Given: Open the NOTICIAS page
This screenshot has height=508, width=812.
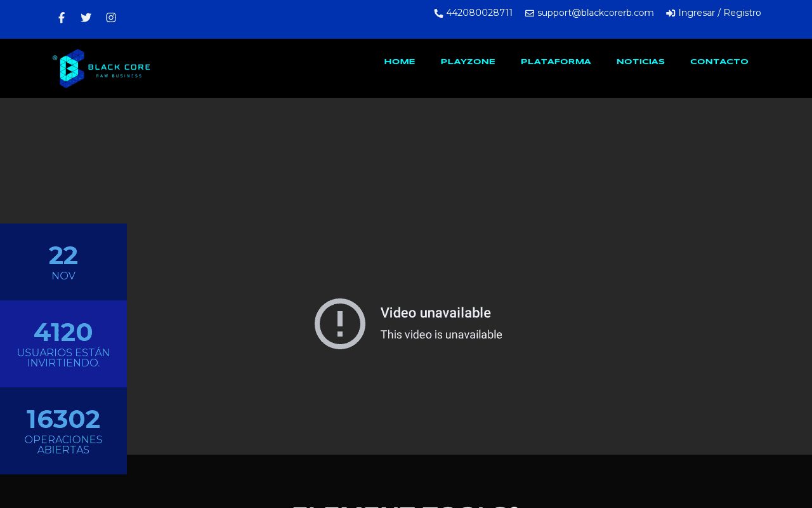Looking at the screenshot, I should 641,62.
